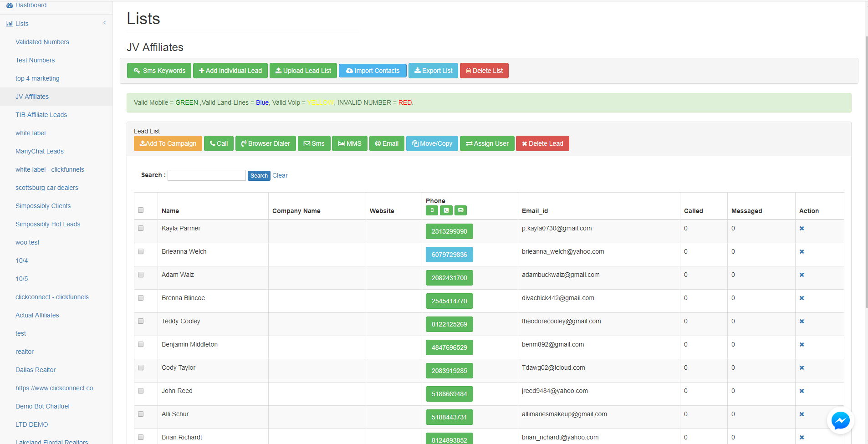Image resolution: width=868 pixels, height=444 pixels.
Task: Check the box for Benjamin Middleton
Action: click(141, 344)
